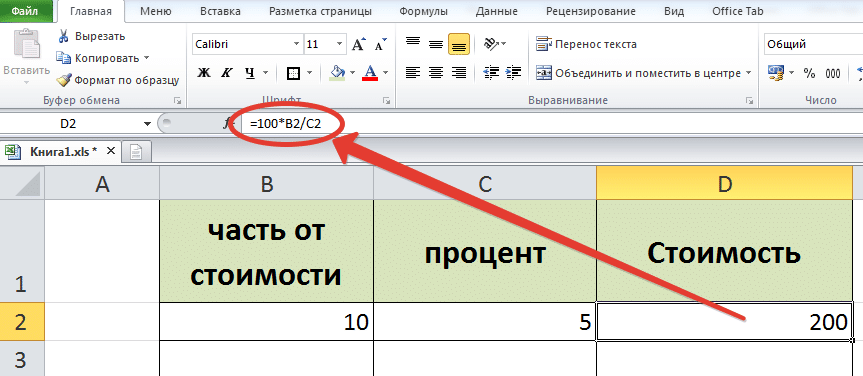The height and width of the screenshot is (376, 863).
Task: Increase cell indent
Action: coord(514,72)
